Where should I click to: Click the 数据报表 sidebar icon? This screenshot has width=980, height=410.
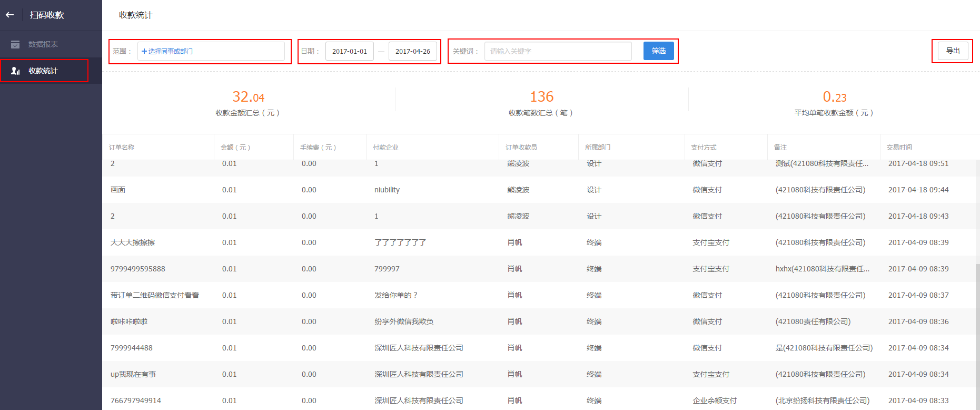15,44
